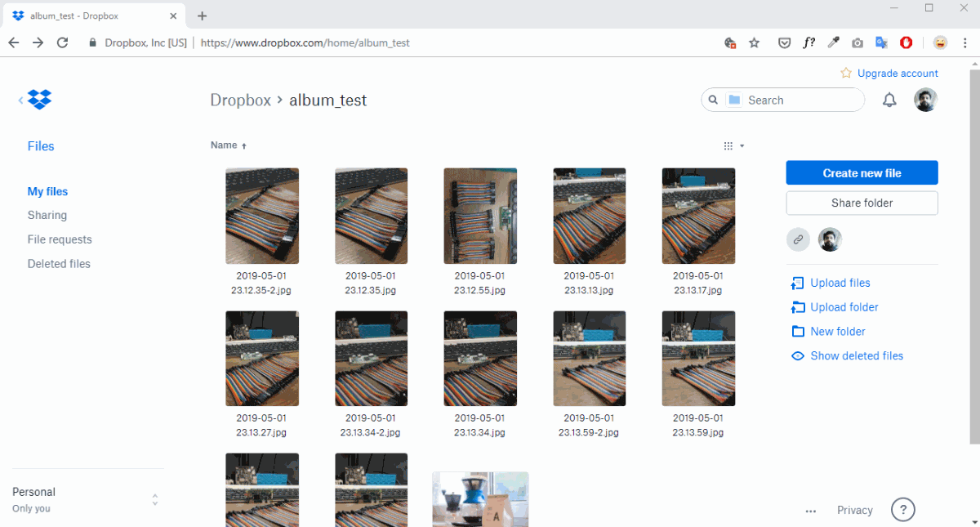Click the copy link icon
980x527 pixels.
point(798,239)
